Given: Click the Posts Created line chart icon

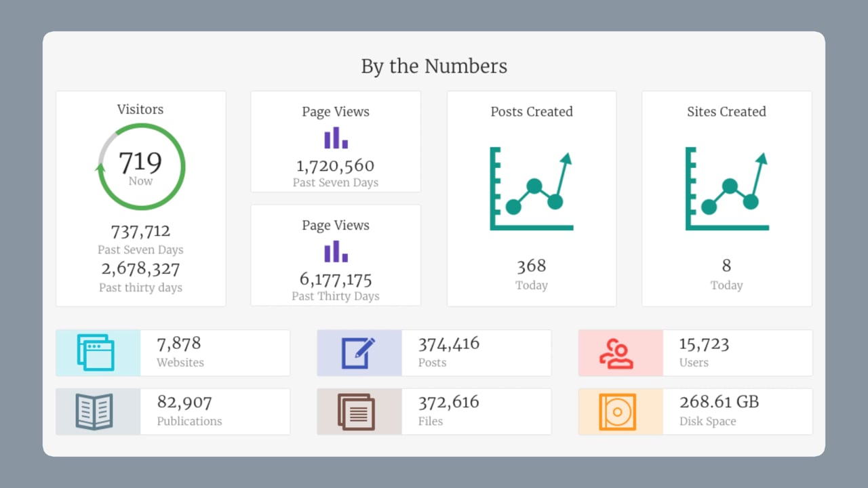Looking at the screenshot, I should [x=532, y=190].
